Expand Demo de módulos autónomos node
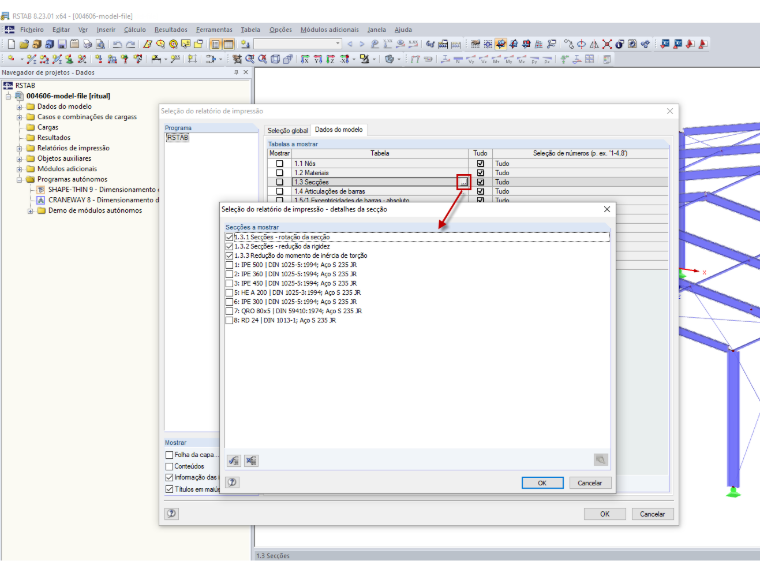 click(x=30, y=211)
